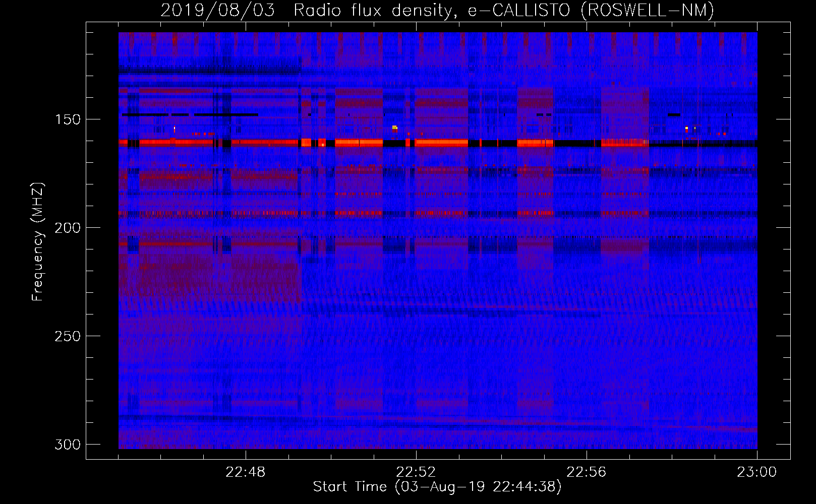Viewport: 816px width, 504px height.
Task: Click the Start Time axis label
Action: point(437,487)
